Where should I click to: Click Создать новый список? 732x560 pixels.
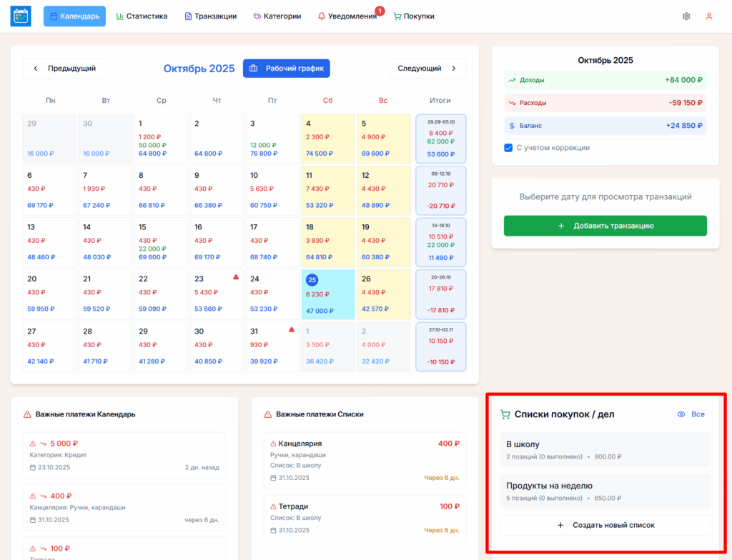tap(605, 525)
